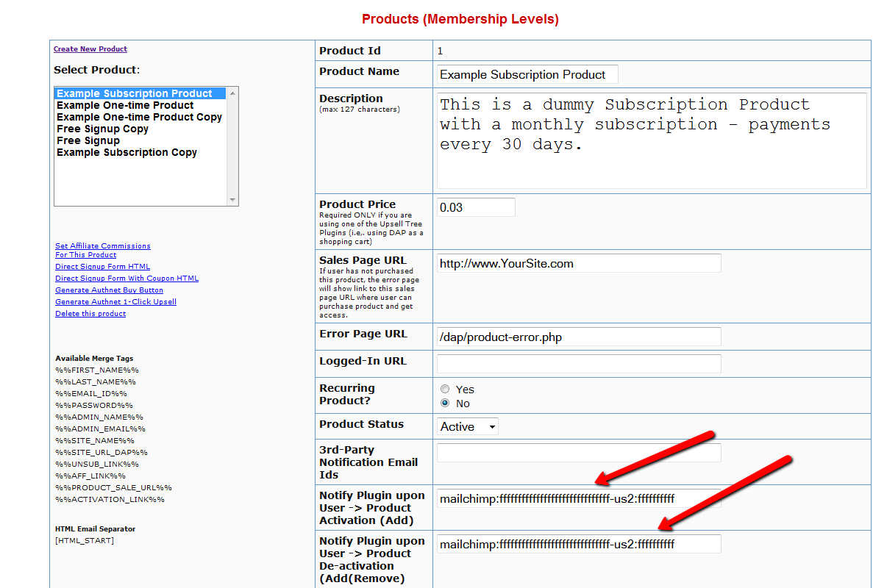Choose Example Subscription Copy from list

pos(127,152)
